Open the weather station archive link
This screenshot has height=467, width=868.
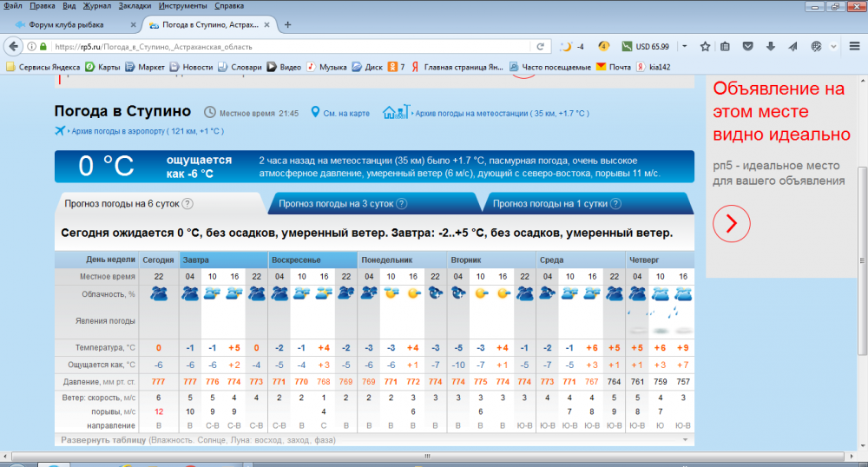(499, 113)
